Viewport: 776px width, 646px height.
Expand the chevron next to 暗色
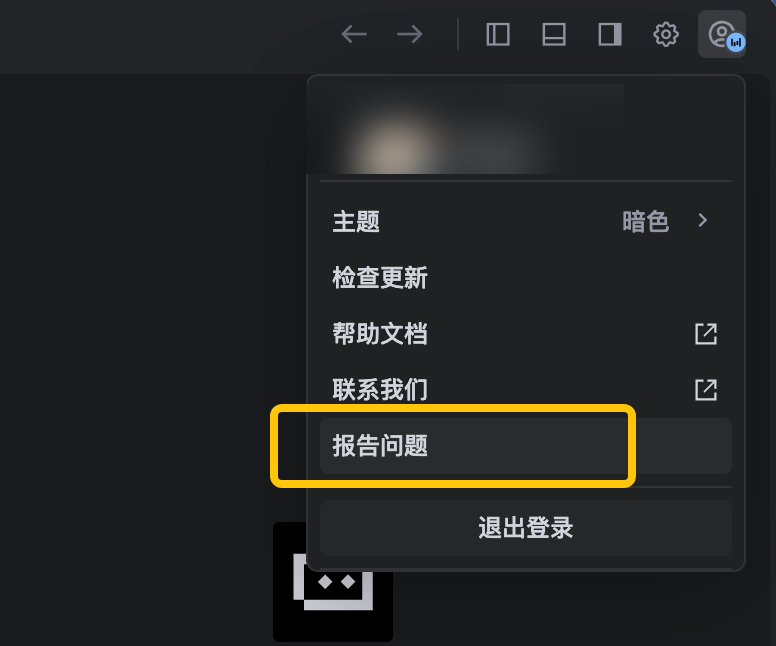coord(703,221)
